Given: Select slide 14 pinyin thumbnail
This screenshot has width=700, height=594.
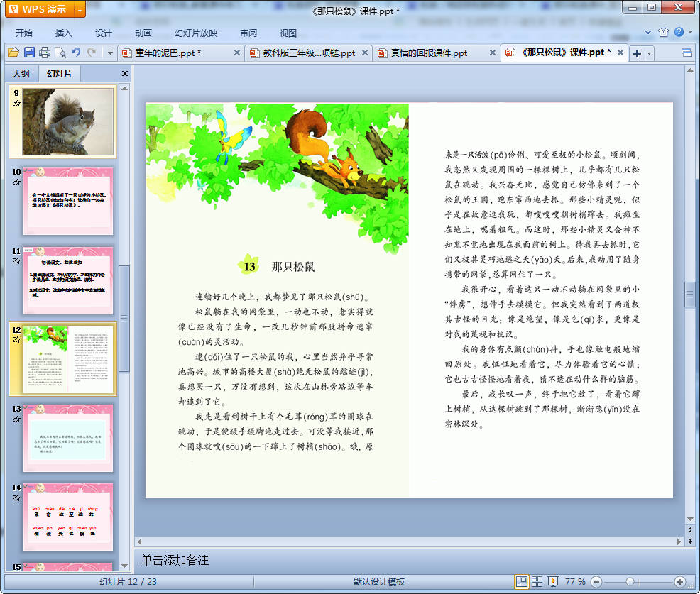Looking at the screenshot, I should tap(68, 517).
